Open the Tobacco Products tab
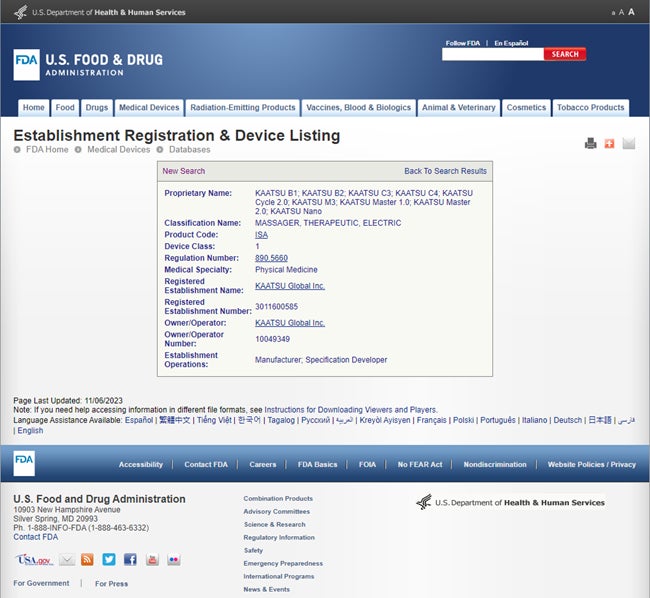Screen dimensions: 650x598 pos(590,108)
